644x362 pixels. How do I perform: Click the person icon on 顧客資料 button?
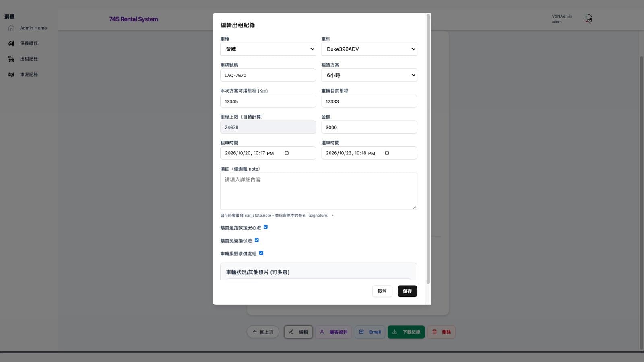322,332
